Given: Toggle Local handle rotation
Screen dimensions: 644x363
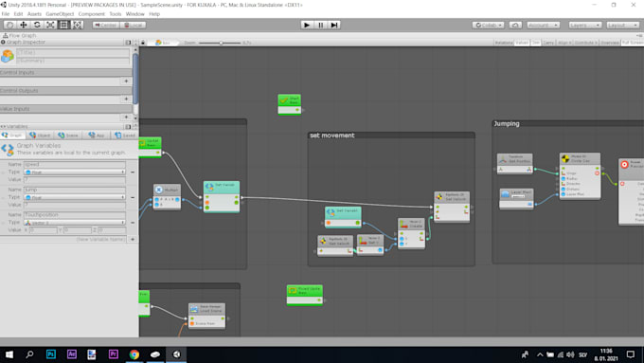Looking at the screenshot, I should pos(134,25).
